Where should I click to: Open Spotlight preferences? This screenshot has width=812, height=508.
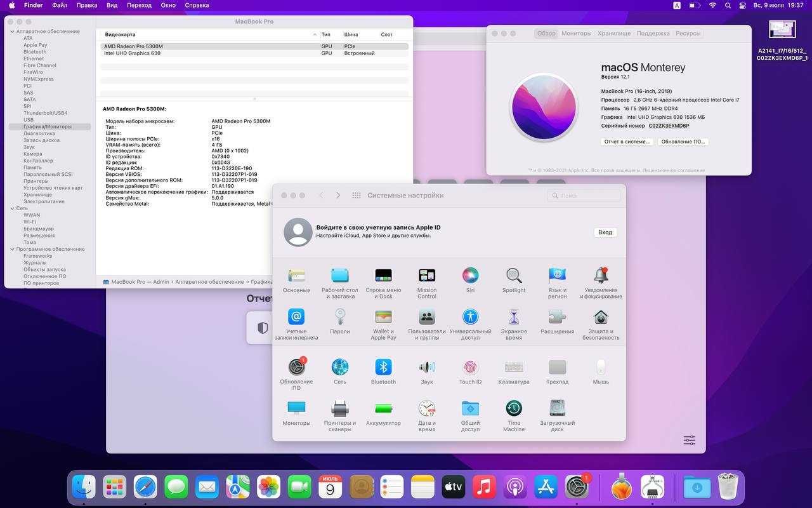[x=514, y=276]
